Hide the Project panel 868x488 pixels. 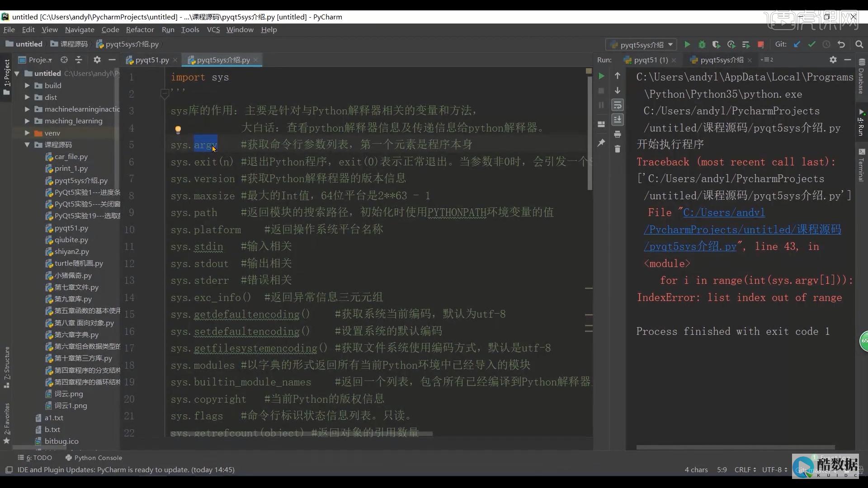coord(112,60)
